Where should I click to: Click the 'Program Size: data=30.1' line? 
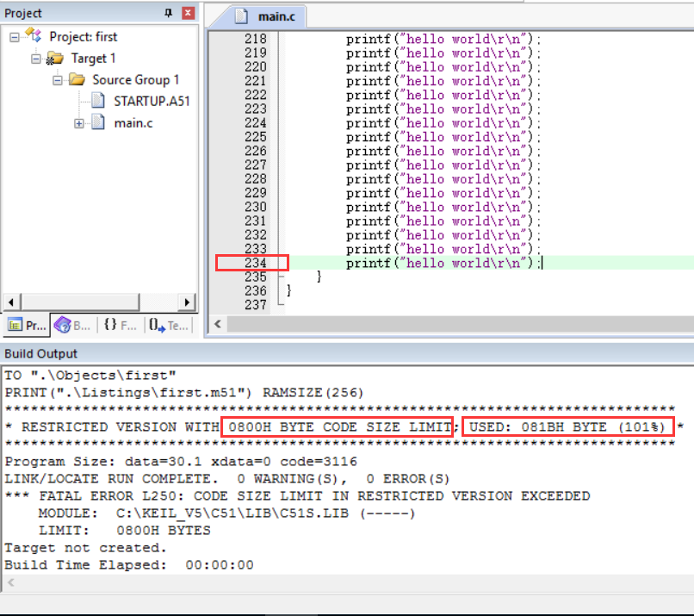(x=181, y=462)
